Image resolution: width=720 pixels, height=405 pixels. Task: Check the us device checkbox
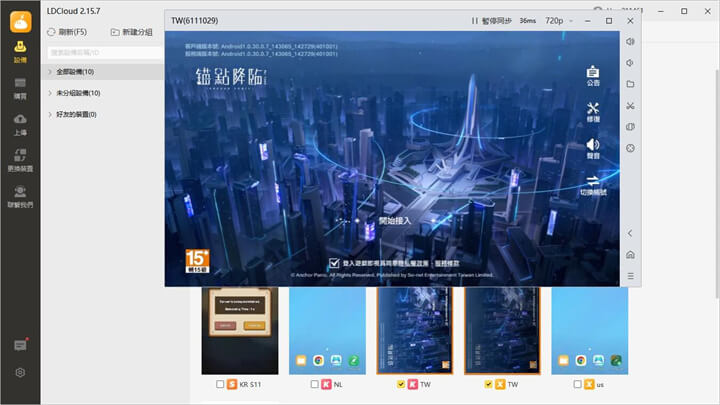pyautogui.click(x=577, y=384)
